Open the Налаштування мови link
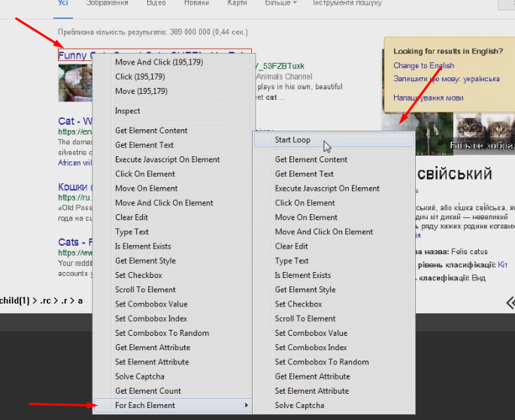Viewport: 515px width, 420px height. point(428,98)
